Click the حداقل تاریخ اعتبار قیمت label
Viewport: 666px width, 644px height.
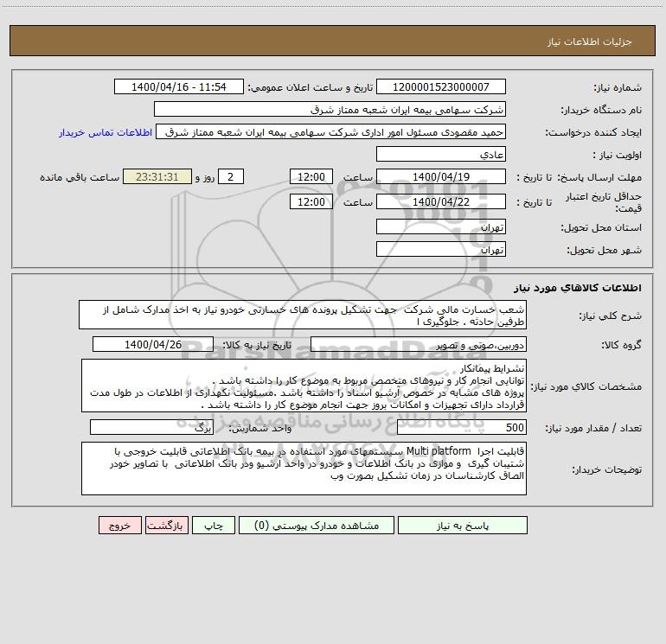pyautogui.click(x=604, y=202)
